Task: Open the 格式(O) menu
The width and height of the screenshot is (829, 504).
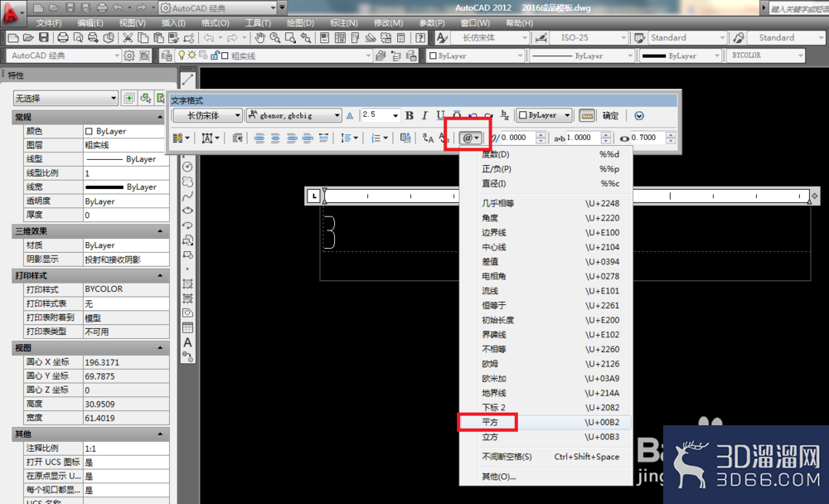Action: tap(216, 23)
